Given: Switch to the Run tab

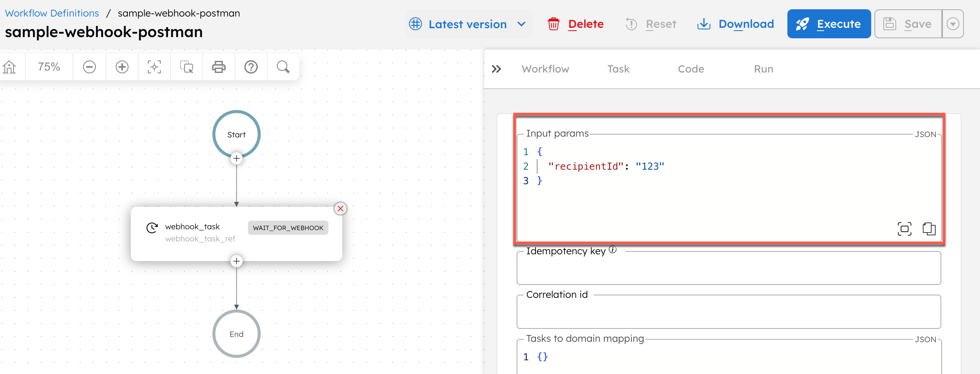Looking at the screenshot, I should click(764, 69).
